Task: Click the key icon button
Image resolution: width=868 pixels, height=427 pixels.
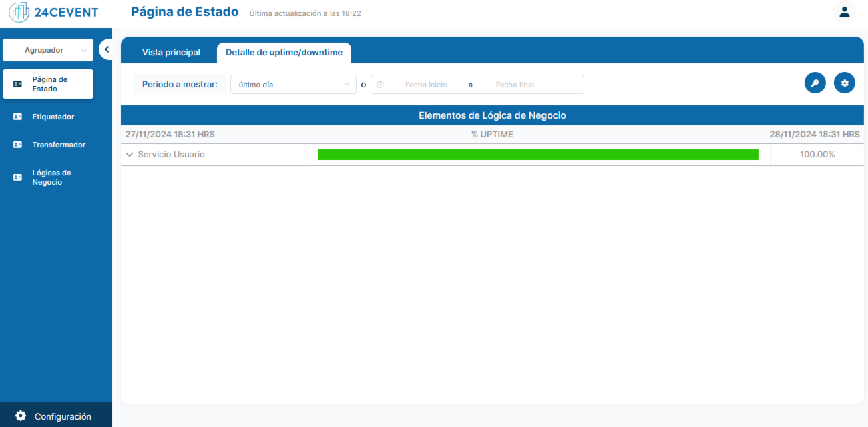Action: 815,83
